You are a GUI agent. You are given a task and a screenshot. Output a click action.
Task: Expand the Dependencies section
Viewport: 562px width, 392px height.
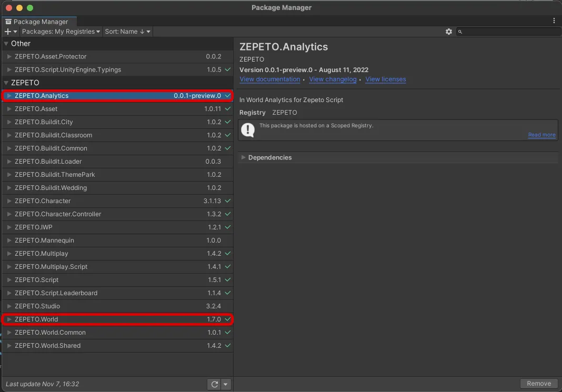[243, 157]
